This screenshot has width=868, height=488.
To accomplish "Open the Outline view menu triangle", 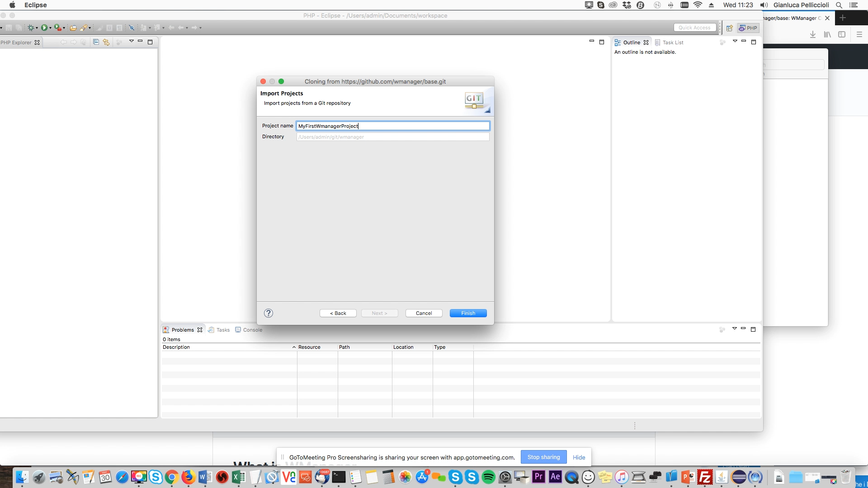I will 735,41.
